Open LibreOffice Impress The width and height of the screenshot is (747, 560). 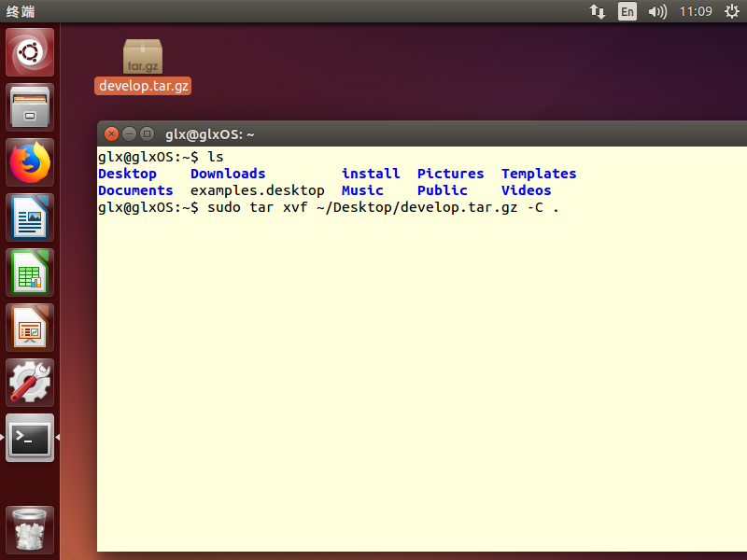(30, 327)
